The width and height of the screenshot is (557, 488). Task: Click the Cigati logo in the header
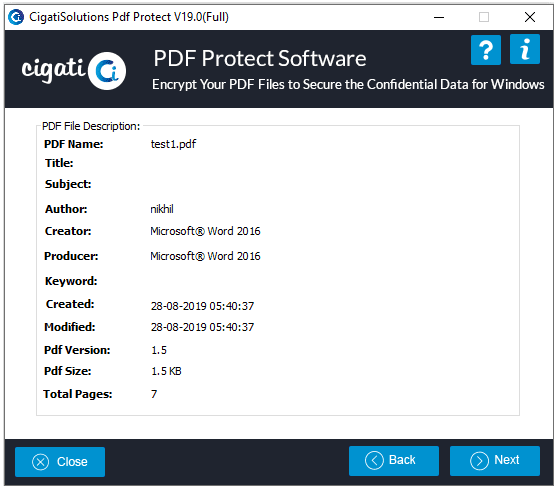pos(74,71)
